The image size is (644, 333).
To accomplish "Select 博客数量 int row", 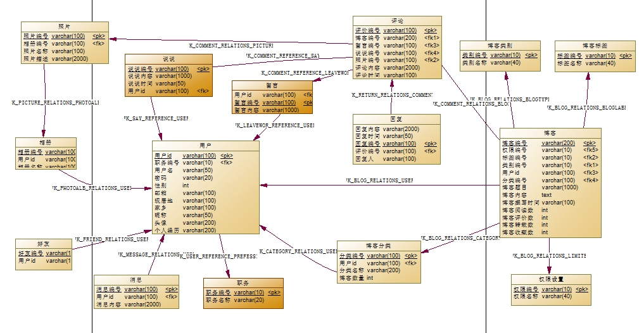I will [356, 278].
